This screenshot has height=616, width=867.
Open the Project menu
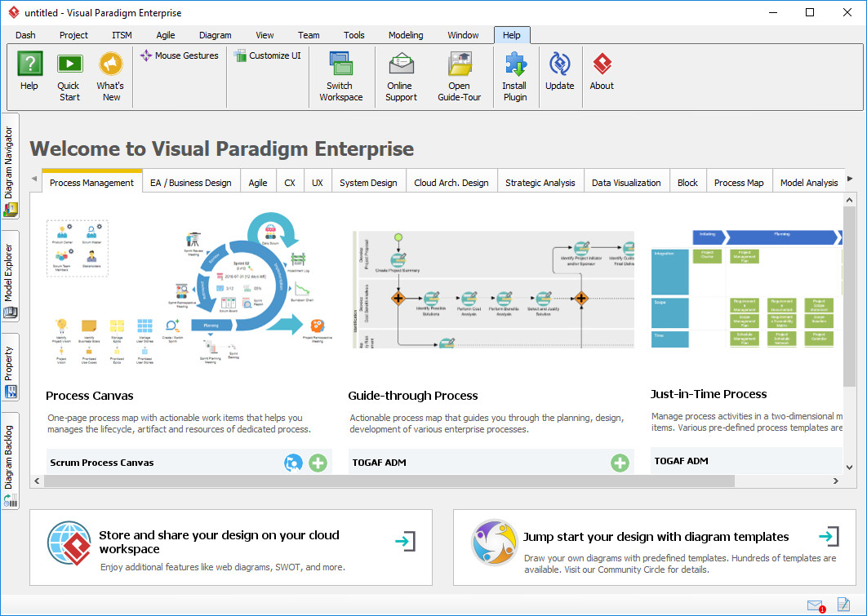pyautogui.click(x=73, y=35)
